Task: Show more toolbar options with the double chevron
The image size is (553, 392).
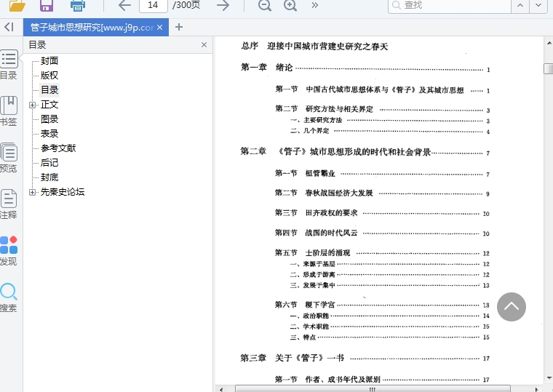Action: (314, 5)
